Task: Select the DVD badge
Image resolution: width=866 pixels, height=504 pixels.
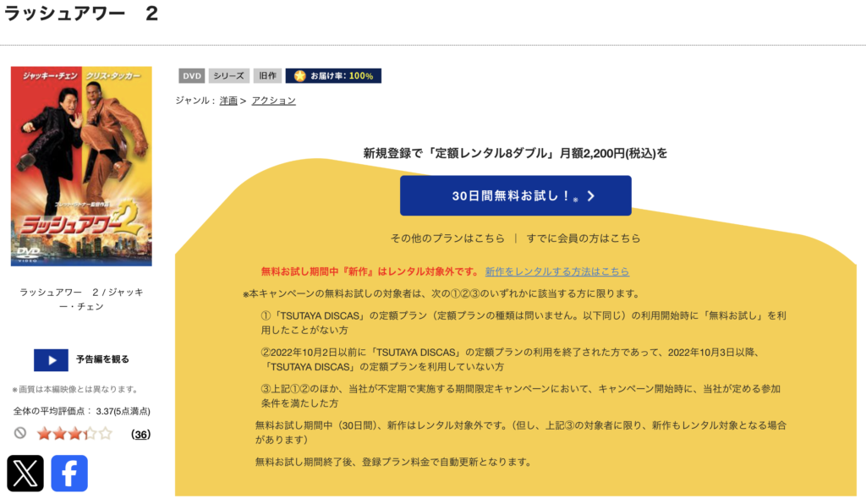Action: click(192, 76)
